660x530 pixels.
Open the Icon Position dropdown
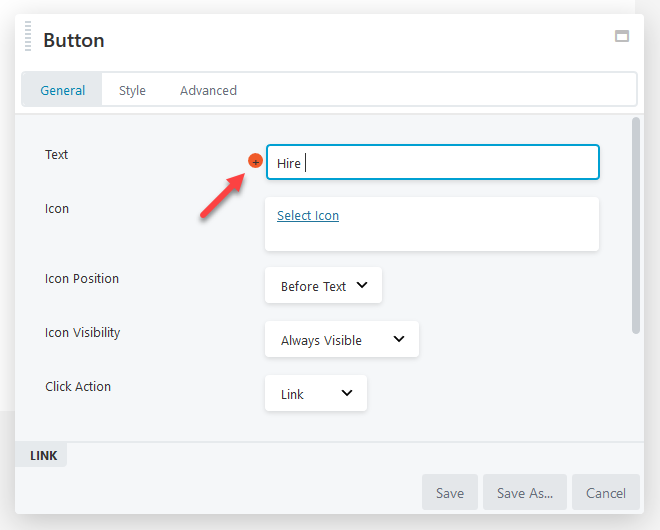click(323, 285)
